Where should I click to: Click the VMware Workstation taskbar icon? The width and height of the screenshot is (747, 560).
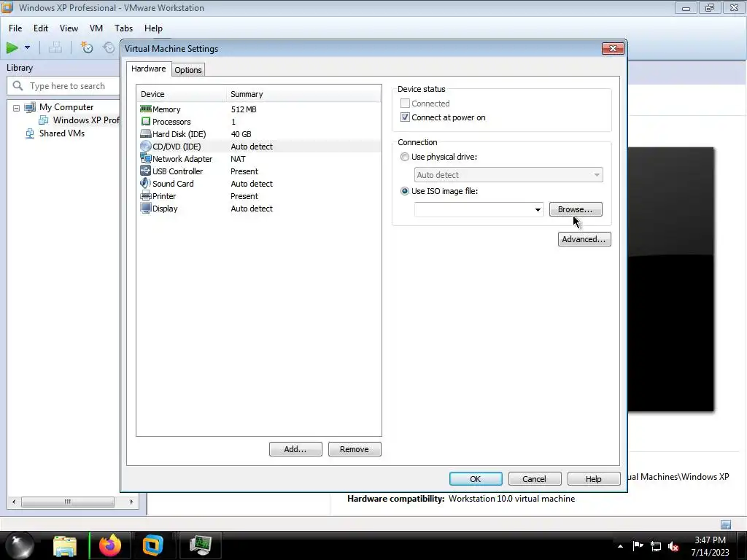coord(153,545)
